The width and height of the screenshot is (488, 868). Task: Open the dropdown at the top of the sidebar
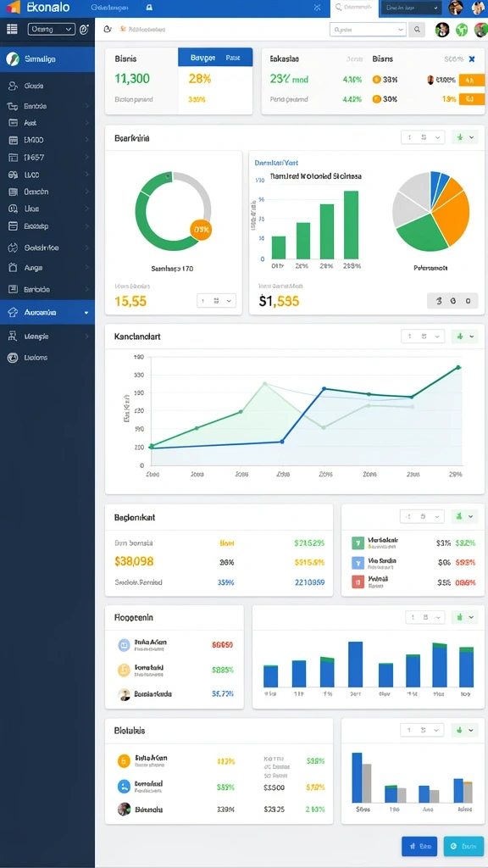point(52,30)
